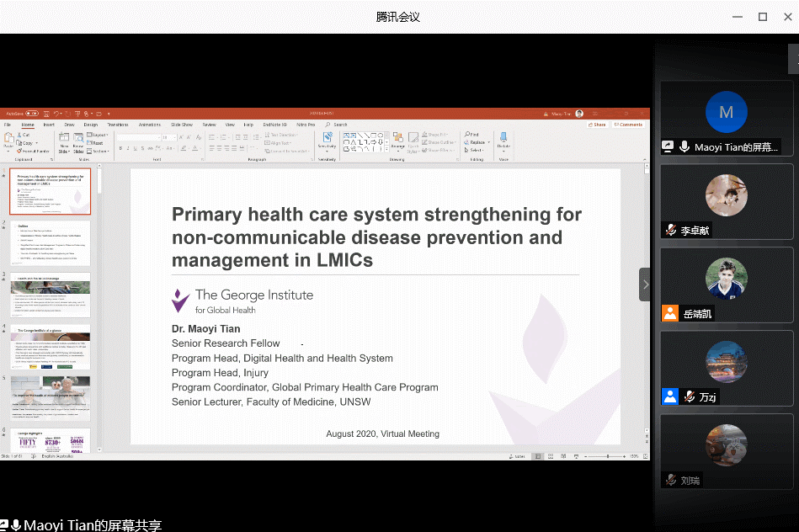
Task: Expand the Replace dropdown arrow
Action: [x=487, y=142]
